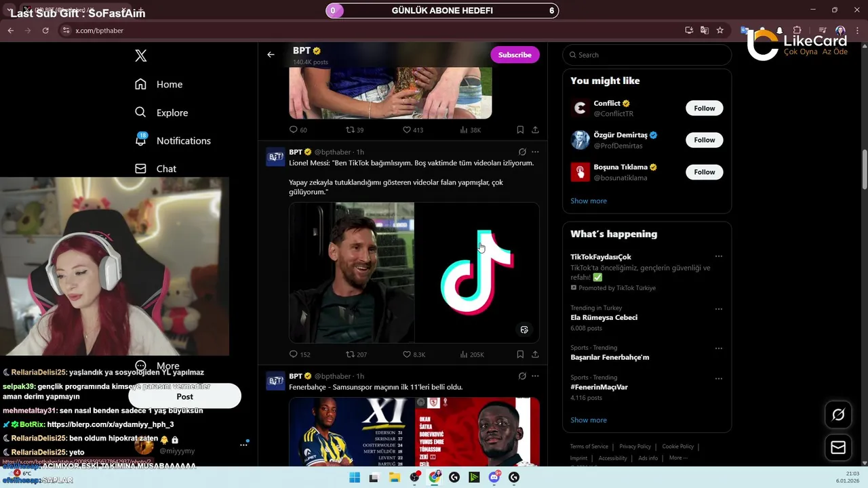This screenshot has height=488, width=868.
Task: Bookmark this page with the star icon
Action: coord(719,30)
